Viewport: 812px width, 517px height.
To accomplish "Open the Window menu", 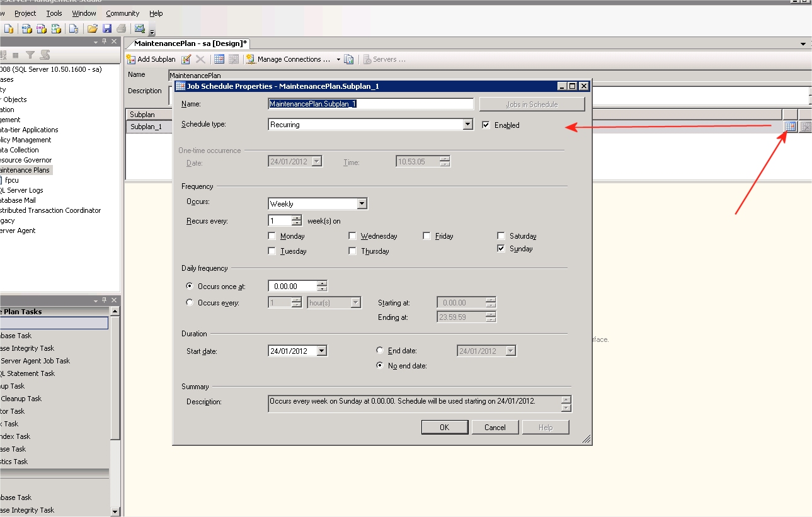I will click(84, 13).
